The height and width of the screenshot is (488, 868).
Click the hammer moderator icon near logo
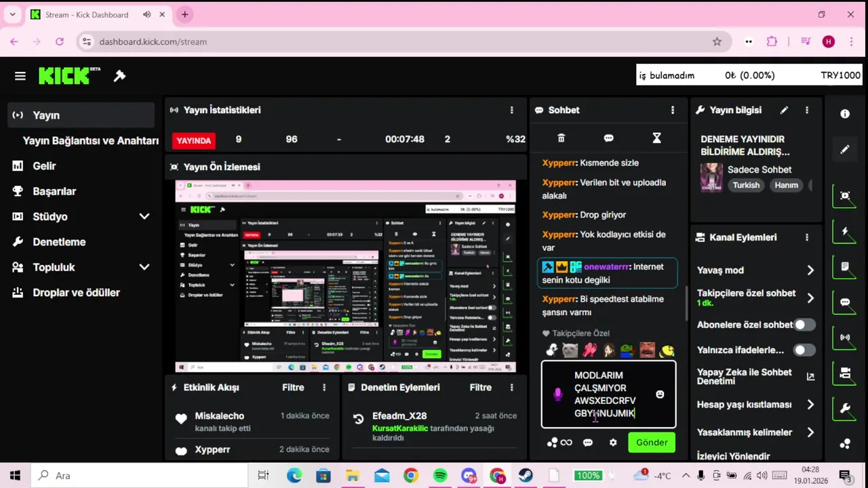point(119,76)
